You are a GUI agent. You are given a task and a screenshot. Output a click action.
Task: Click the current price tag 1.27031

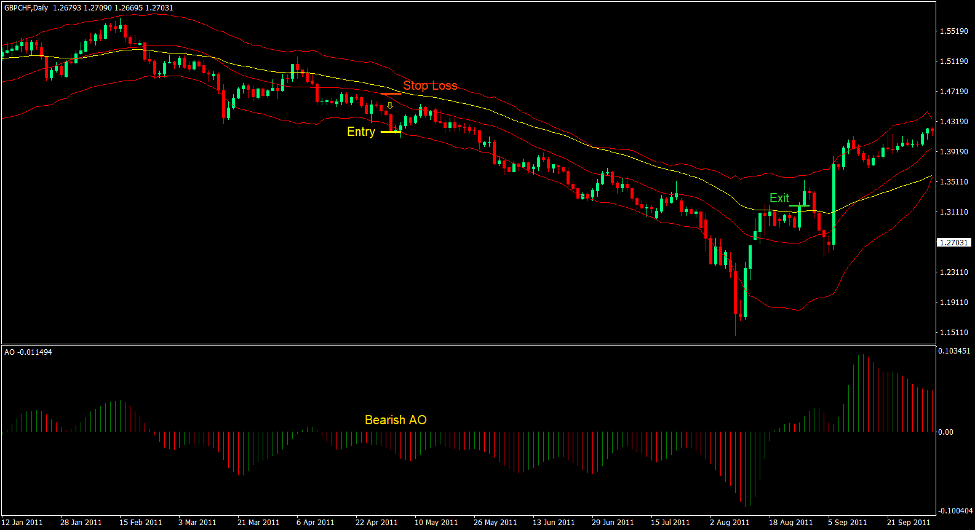tap(954, 243)
